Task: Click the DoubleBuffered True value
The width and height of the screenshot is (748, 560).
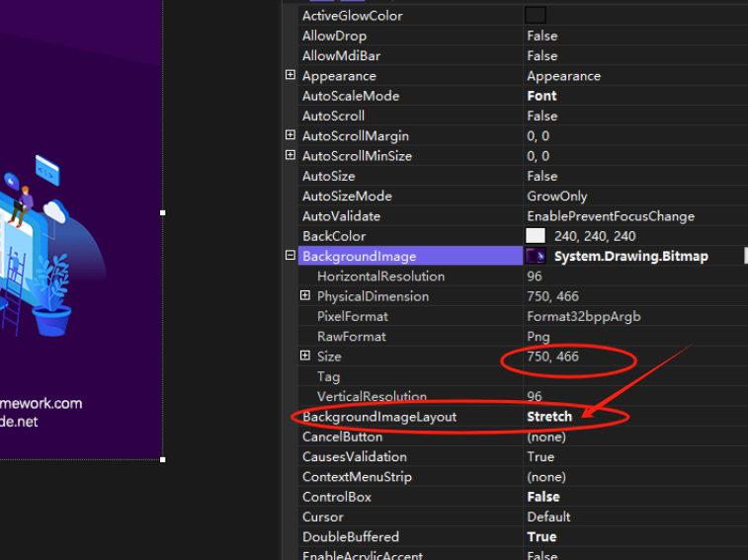Action: pos(541,536)
